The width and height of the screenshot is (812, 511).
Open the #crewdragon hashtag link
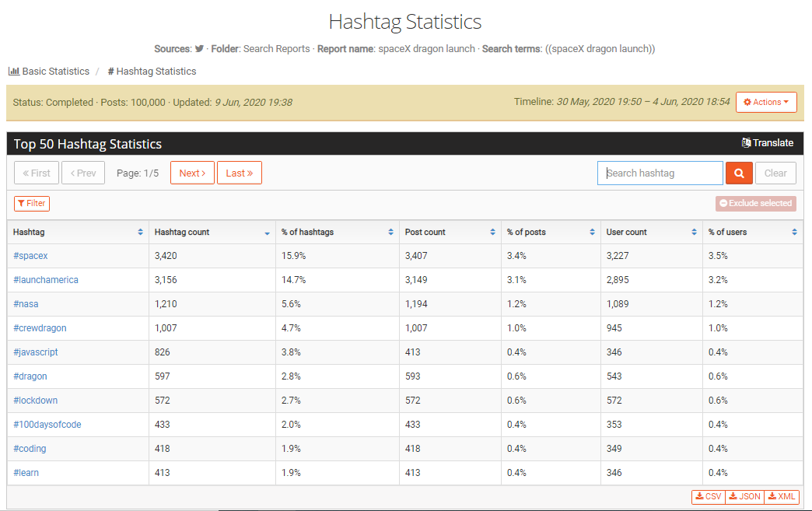pyautogui.click(x=40, y=328)
